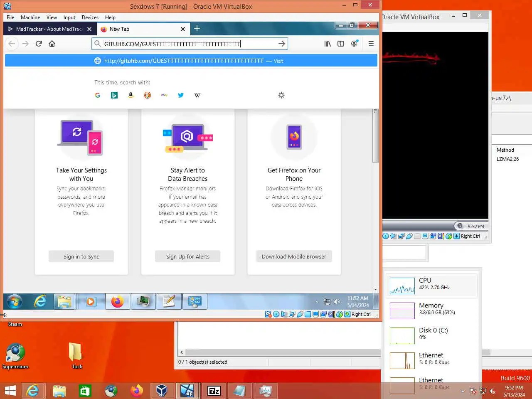The image size is (532, 399).
Task: Search with Wikipedia icon
Action: click(197, 95)
